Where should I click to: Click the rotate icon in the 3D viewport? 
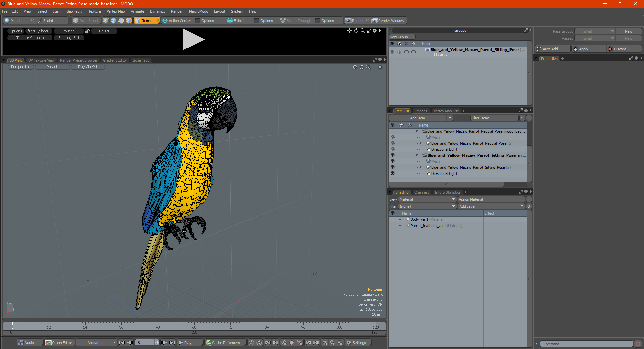361,67
